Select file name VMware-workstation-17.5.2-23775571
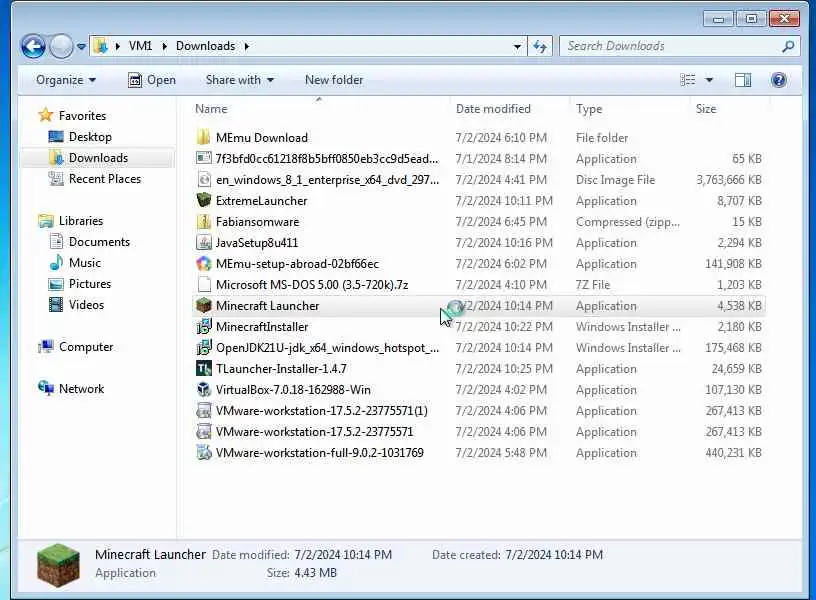This screenshot has width=816, height=600. 314,432
